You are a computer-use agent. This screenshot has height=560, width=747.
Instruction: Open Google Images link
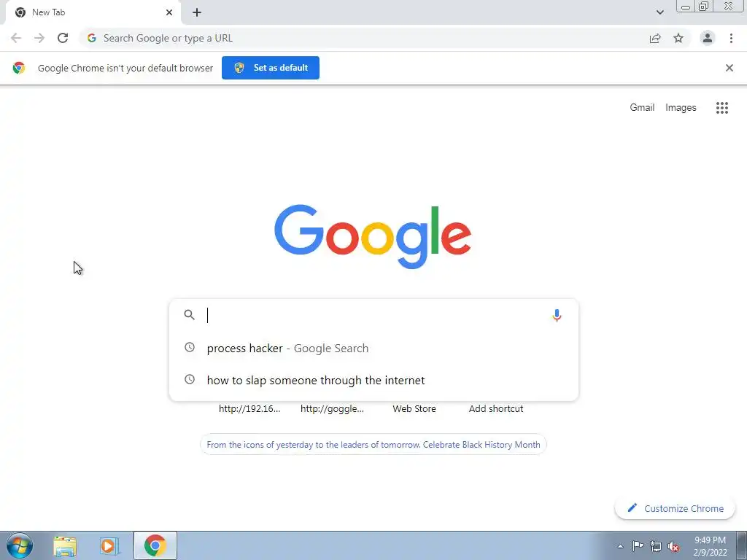[681, 108]
